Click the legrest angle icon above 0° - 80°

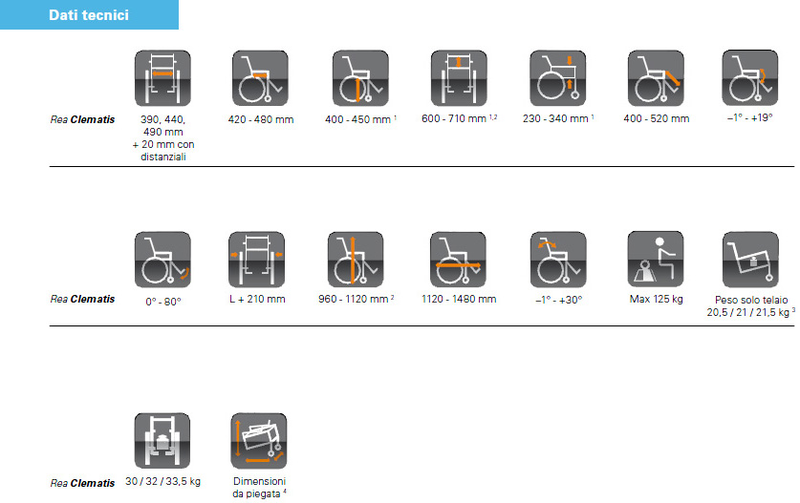click(163, 260)
